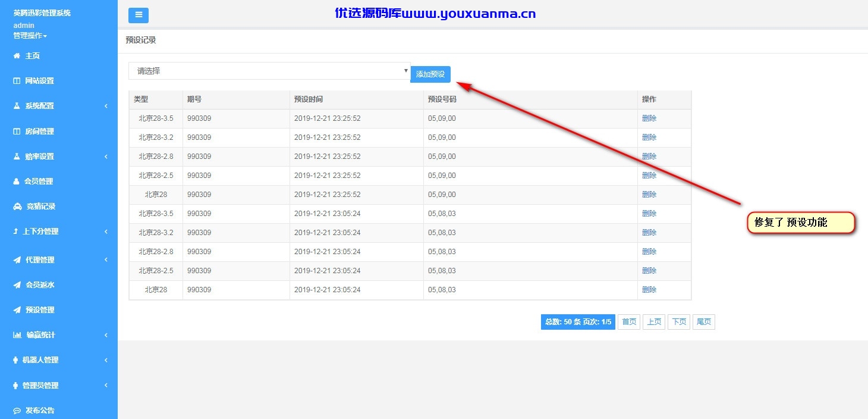868x419 pixels.
Task: Expand the 赔率设置 chevron
Action: pos(106,157)
